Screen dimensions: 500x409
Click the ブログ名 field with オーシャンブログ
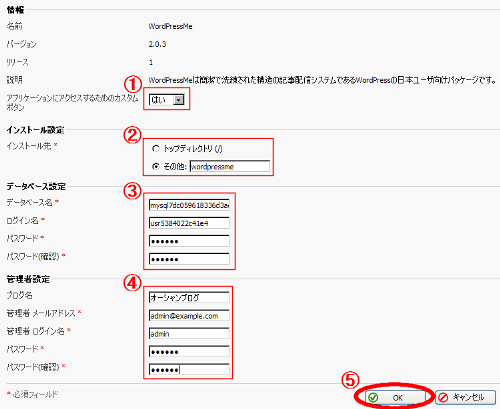click(189, 297)
